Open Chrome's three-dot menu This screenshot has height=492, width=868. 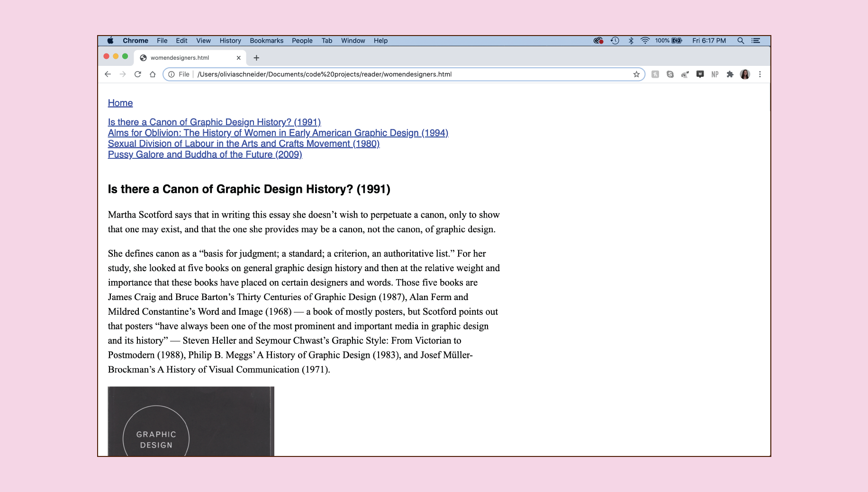pos(760,74)
